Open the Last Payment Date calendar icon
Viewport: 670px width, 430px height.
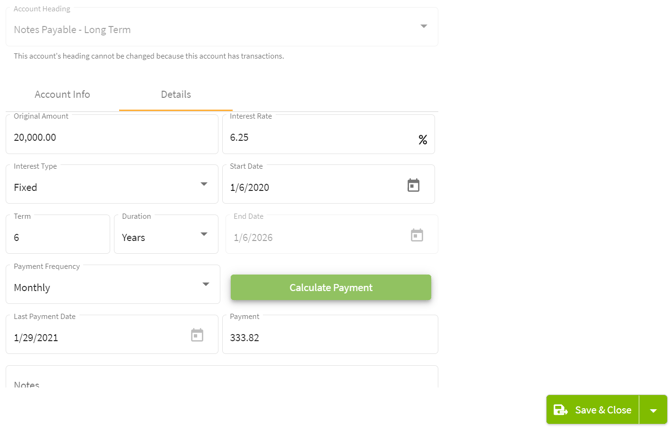(197, 335)
